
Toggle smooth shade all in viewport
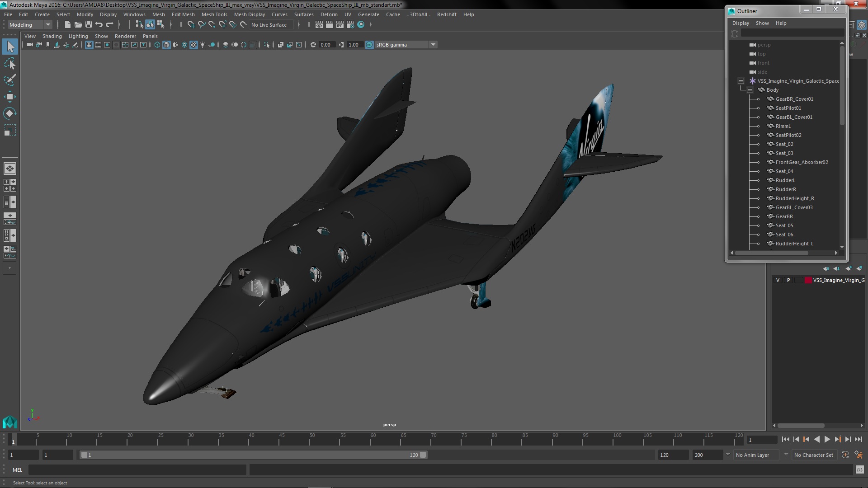point(166,45)
